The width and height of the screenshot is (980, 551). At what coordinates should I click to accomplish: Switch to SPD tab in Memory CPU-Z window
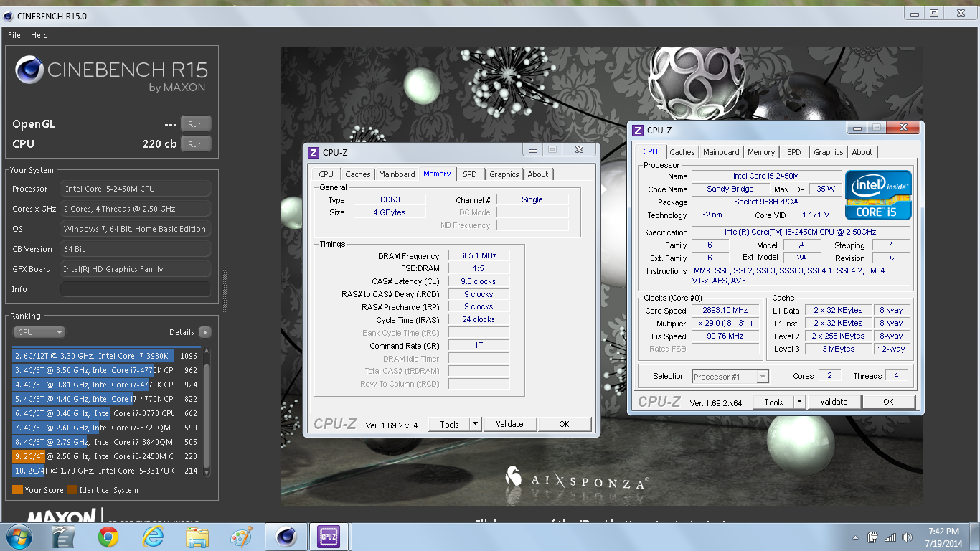tap(470, 174)
